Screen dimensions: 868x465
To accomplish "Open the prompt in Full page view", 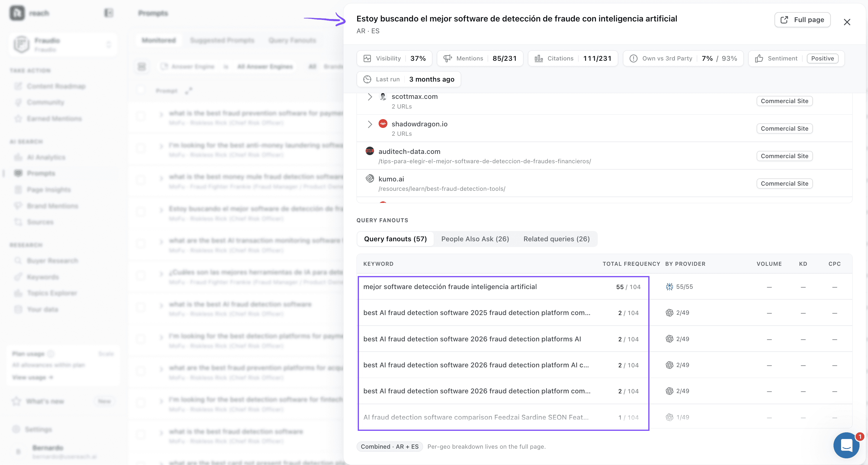I will click(802, 20).
